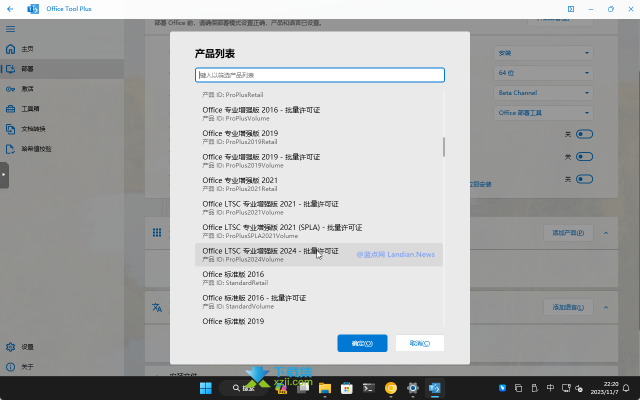Viewport: 640px width, 400px height.
Task: Select Office 专业增强版 2019 - 批量许可证
Action: click(319, 161)
